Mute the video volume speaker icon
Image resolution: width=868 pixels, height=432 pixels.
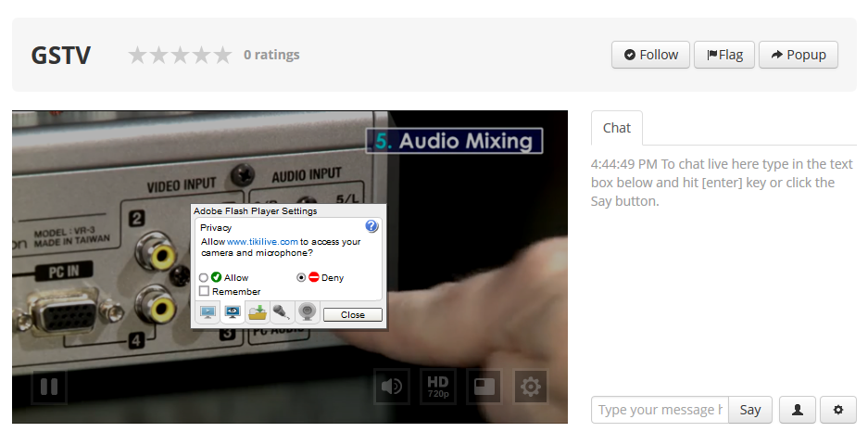392,387
